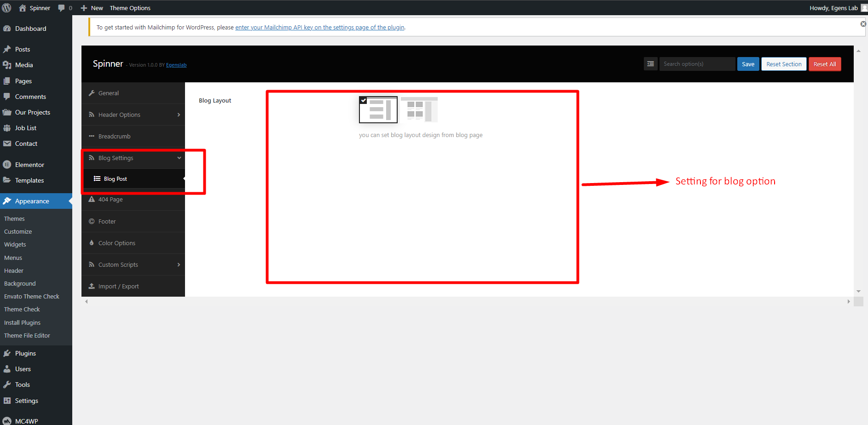The width and height of the screenshot is (868, 425).
Task: Click the Comments icon in sidebar
Action: click(7, 97)
